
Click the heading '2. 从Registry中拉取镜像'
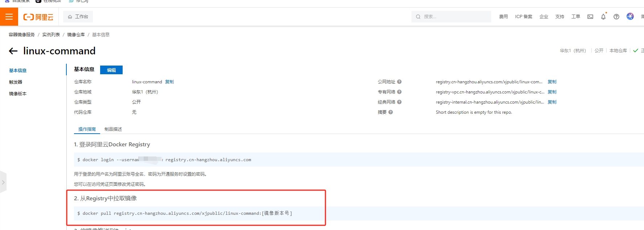(106, 198)
